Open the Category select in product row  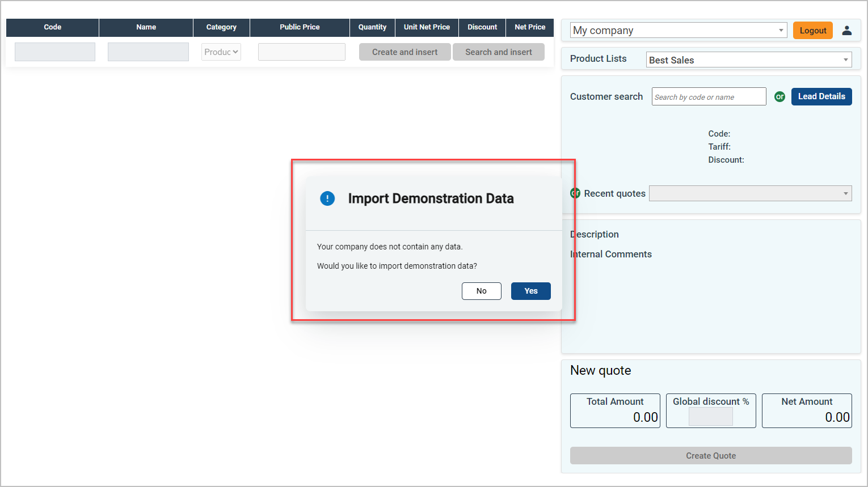point(221,52)
